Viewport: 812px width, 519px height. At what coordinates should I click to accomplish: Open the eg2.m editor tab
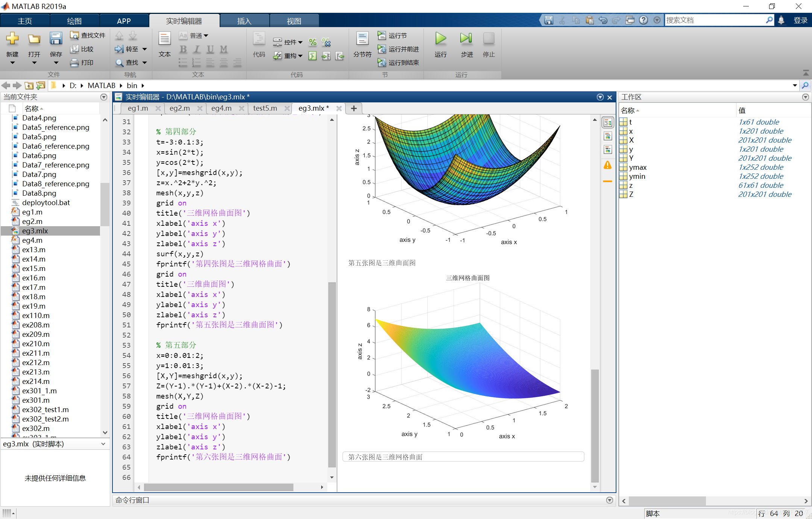click(179, 108)
